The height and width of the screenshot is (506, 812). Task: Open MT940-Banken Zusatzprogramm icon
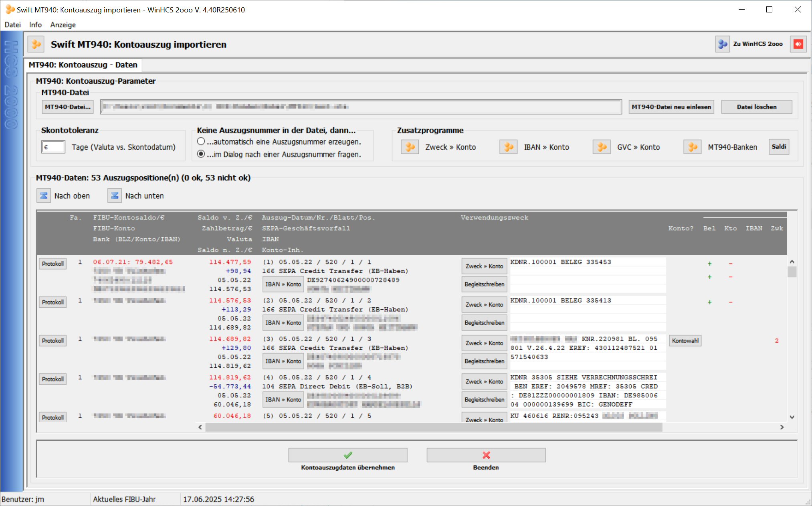pos(692,147)
